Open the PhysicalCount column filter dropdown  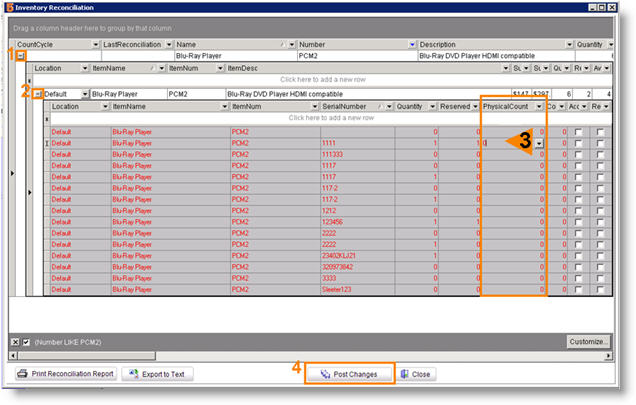pyautogui.click(x=539, y=107)
